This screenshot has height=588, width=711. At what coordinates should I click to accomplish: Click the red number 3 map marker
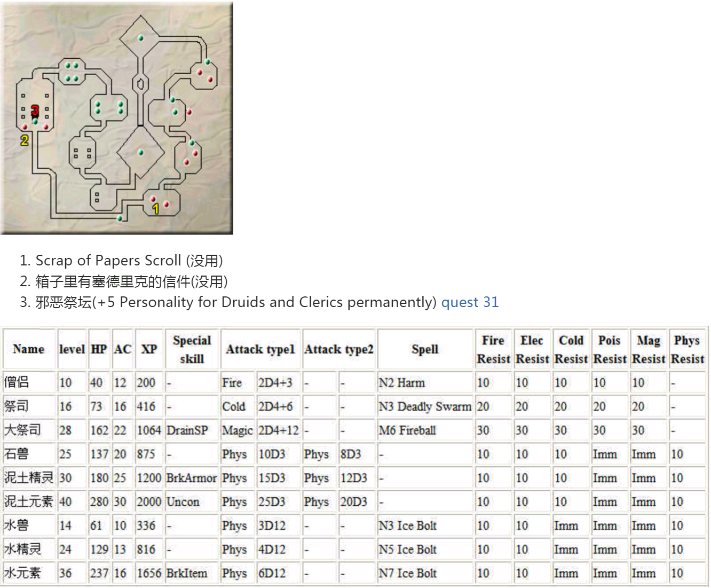click(x=35, y=111)
